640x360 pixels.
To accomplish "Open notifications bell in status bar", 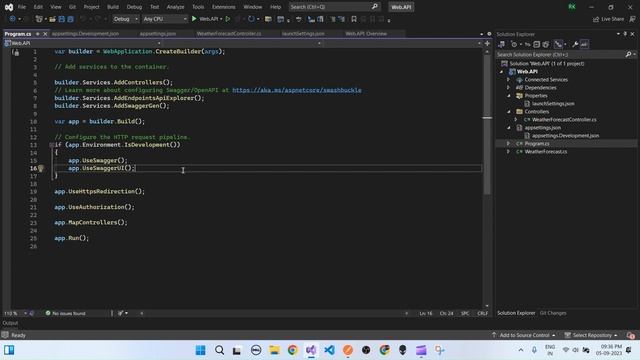I will pyautogui.click(x=631, y=335).
